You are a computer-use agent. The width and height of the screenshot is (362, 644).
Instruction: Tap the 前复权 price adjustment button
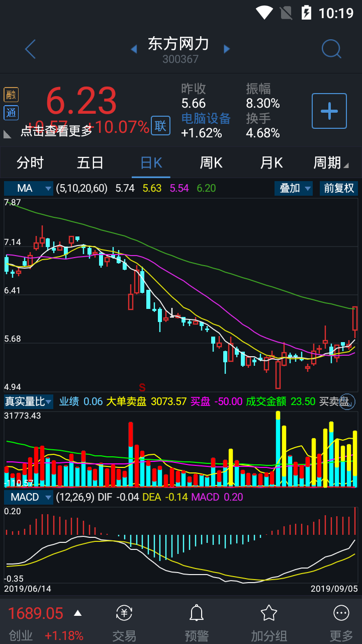coord(339,188)
